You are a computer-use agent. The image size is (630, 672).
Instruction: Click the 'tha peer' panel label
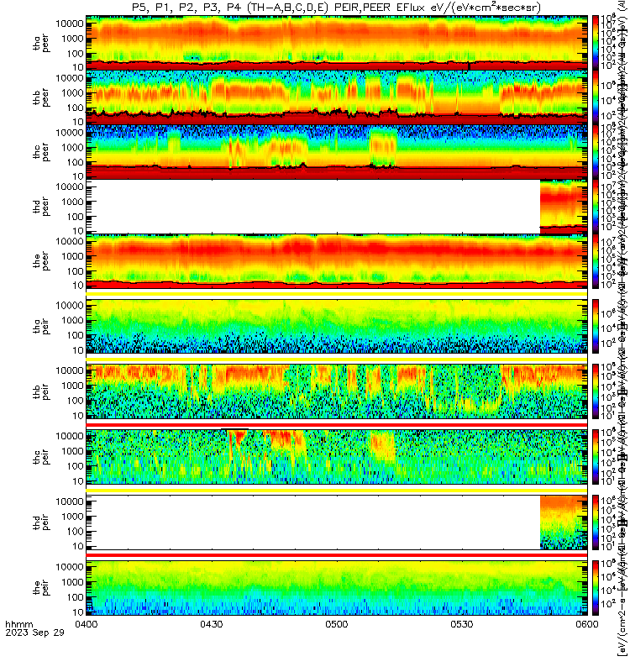[41, 44]
